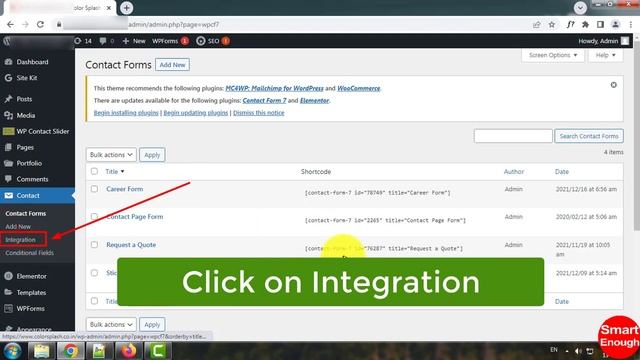Click the browser reload button
The image size is (640, 360).
[40, 24]
